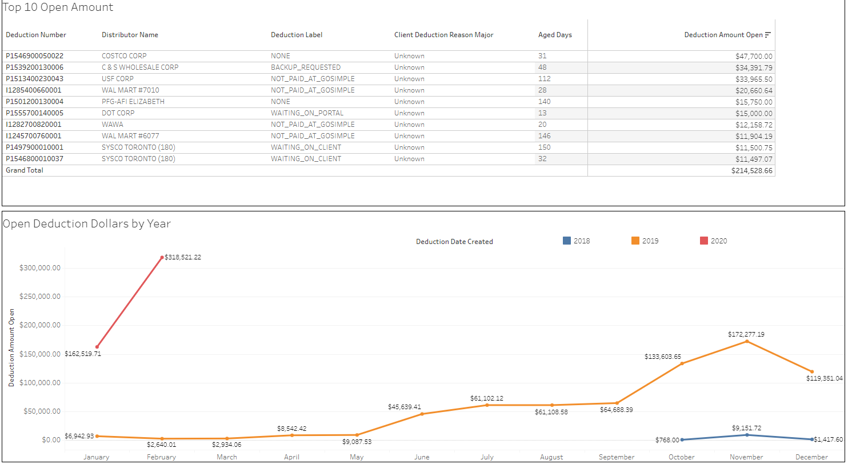Click the WAITING_ON_PORTAL deduction label
The image size is (868, 468).
pyautogui.click(x=307, y=113)
